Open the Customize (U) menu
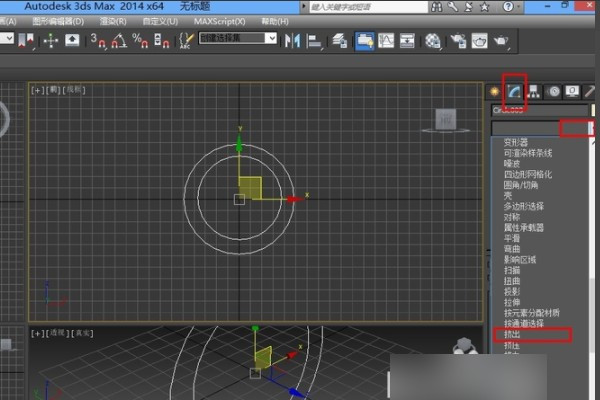 [x=160, y=21]
